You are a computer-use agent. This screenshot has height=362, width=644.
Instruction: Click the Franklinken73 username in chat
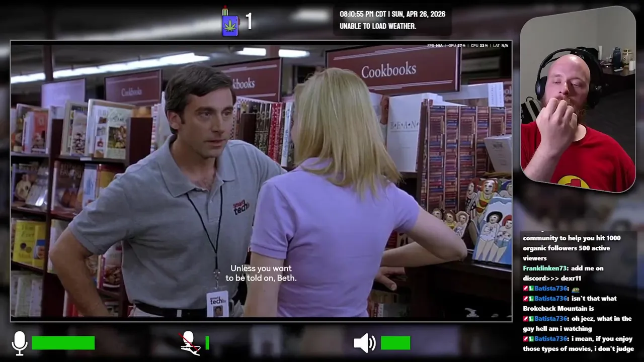click(544, 268)
